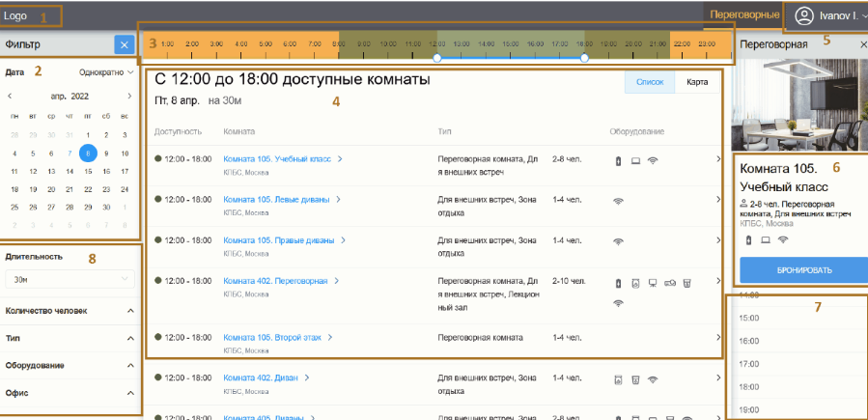Select the 19:00 slot in room schedule
Image resolution: width=868 pixels, height=420 pixels.
(x=798, y=409)
